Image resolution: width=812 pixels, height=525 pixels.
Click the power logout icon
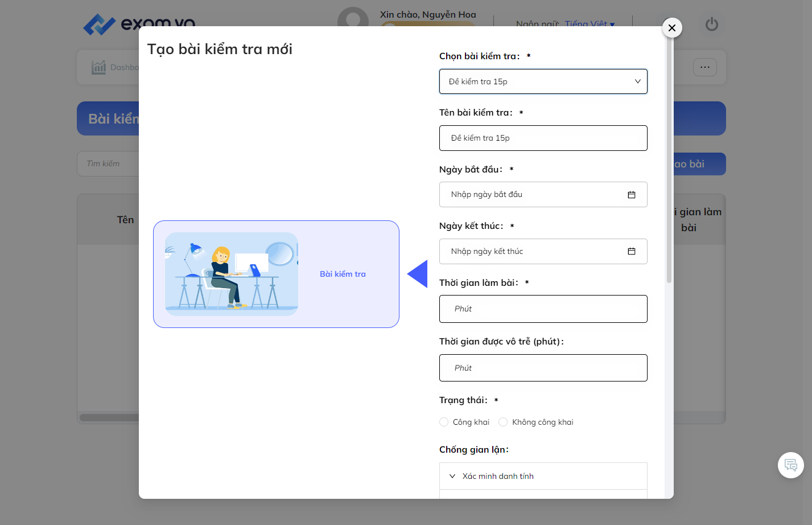pos(712,24)
